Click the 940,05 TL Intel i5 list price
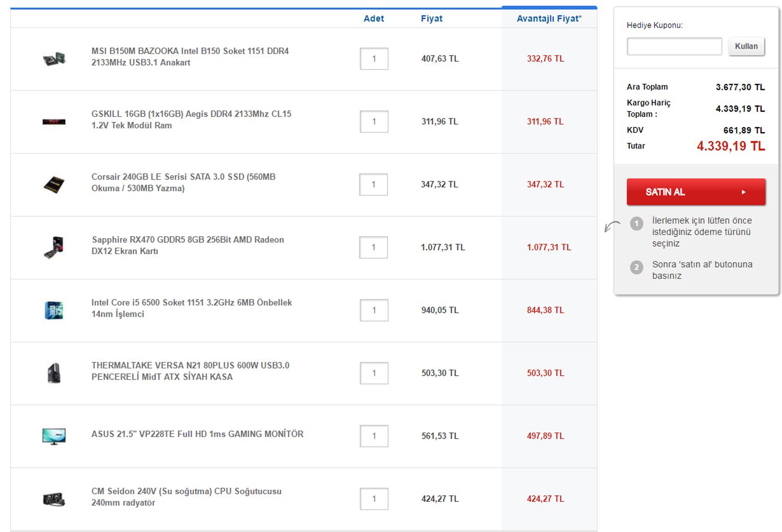Image resolution: width=782 pixels, height=532 pixels. (440, 310)
